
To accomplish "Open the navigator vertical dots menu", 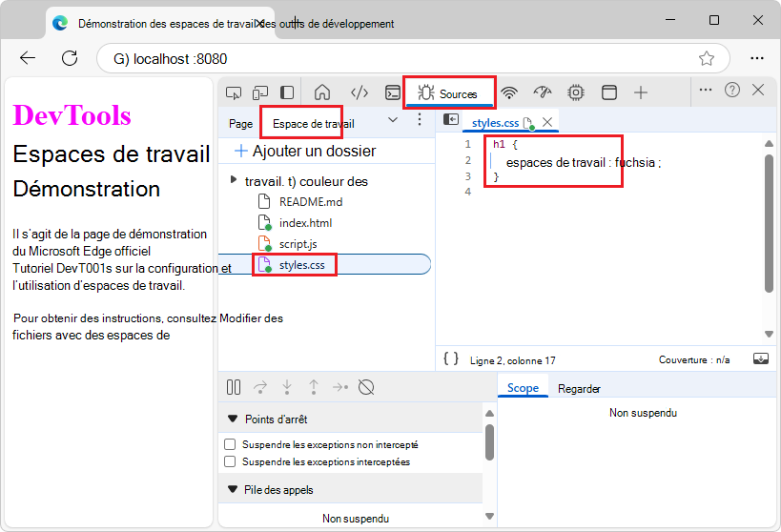I will 420,119.
